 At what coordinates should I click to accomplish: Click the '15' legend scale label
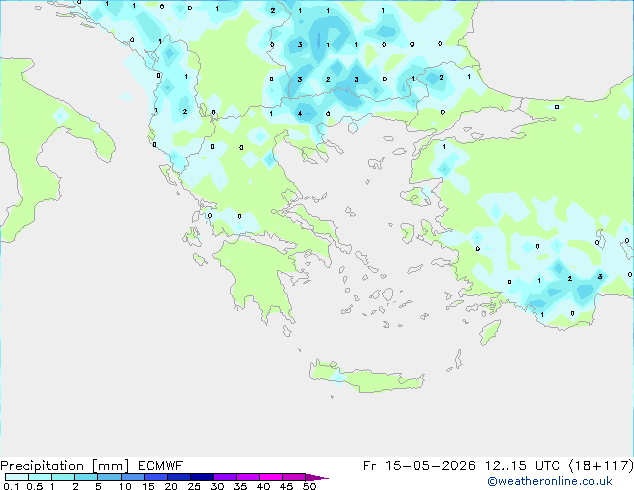[148, 486]
